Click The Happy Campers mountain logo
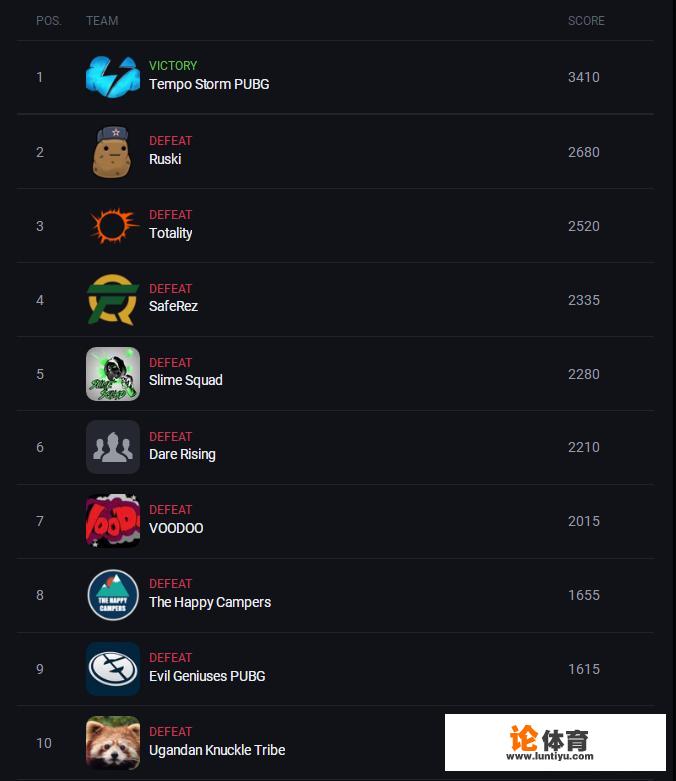The image size is (676, 781). tap(112, 595)
